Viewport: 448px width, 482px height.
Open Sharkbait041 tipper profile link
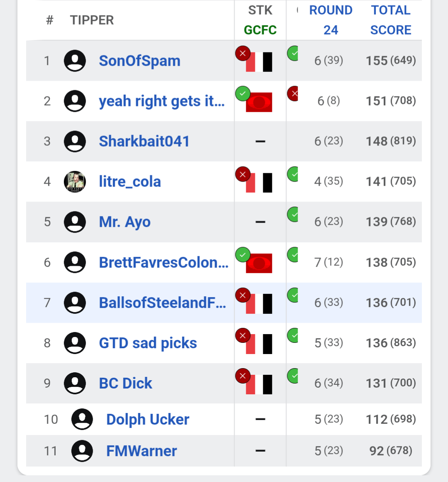click(144, 141)
